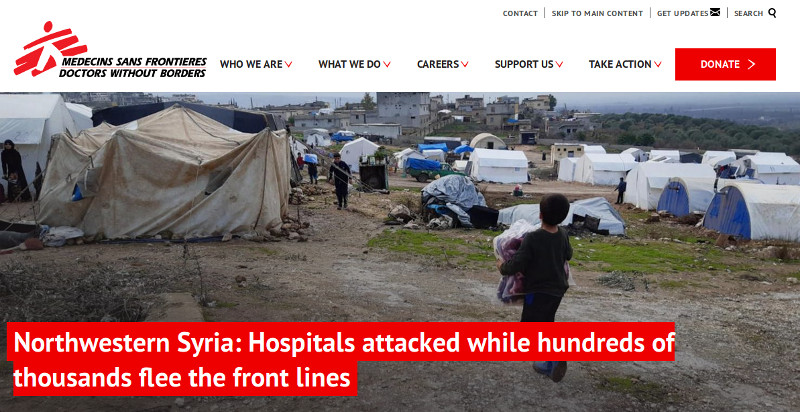Open the Who We Are menu
Image resolution: width=800 pixels, height=412 pixels.
tap(251, 64)
